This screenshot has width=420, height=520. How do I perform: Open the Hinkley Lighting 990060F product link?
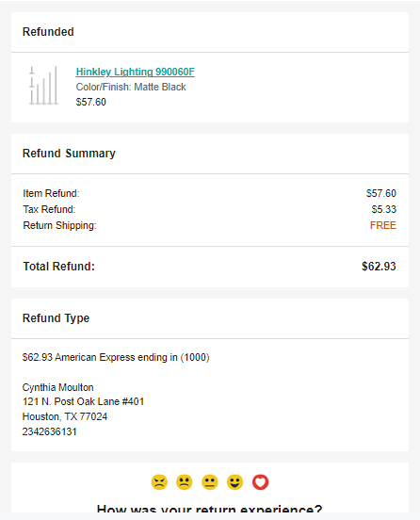tap(136, 72)
